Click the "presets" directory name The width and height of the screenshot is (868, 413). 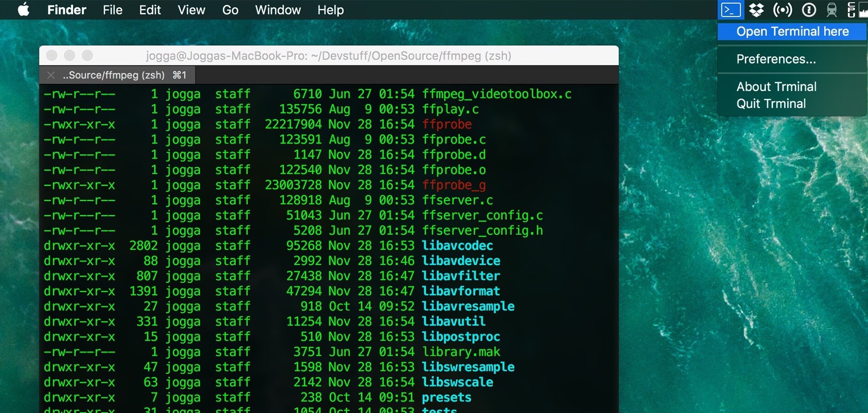[x=447, y=397]
